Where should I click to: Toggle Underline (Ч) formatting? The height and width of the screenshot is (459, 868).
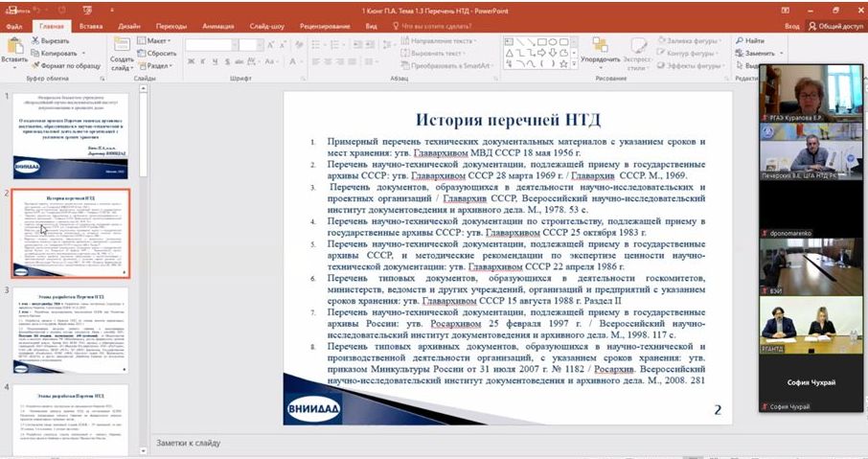[x=216, y=61]
